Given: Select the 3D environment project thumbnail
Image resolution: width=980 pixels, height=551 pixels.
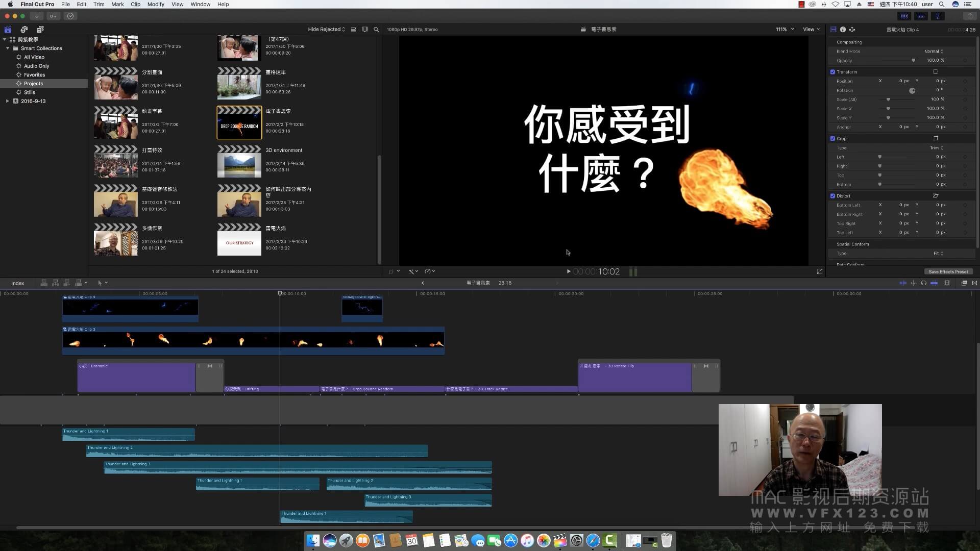Looking at the screenshot, I should [x=239, y=162].
